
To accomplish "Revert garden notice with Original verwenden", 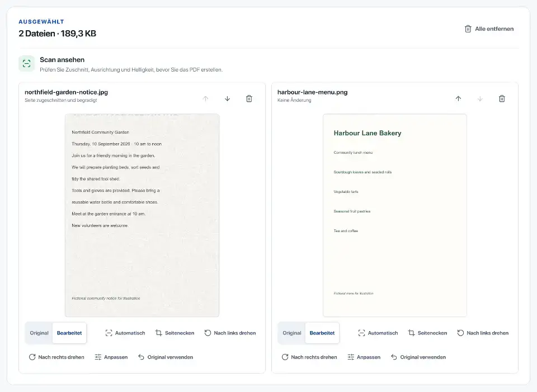I will point(166,357).
